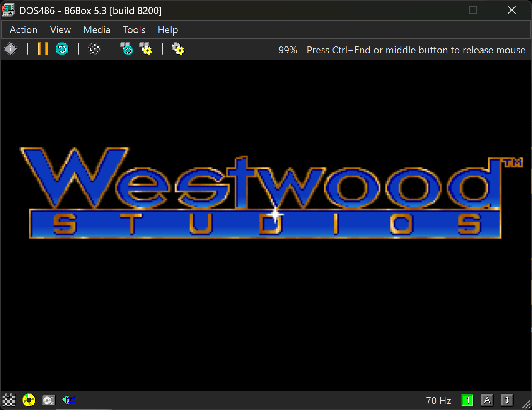Open the Tools menu

134,30
